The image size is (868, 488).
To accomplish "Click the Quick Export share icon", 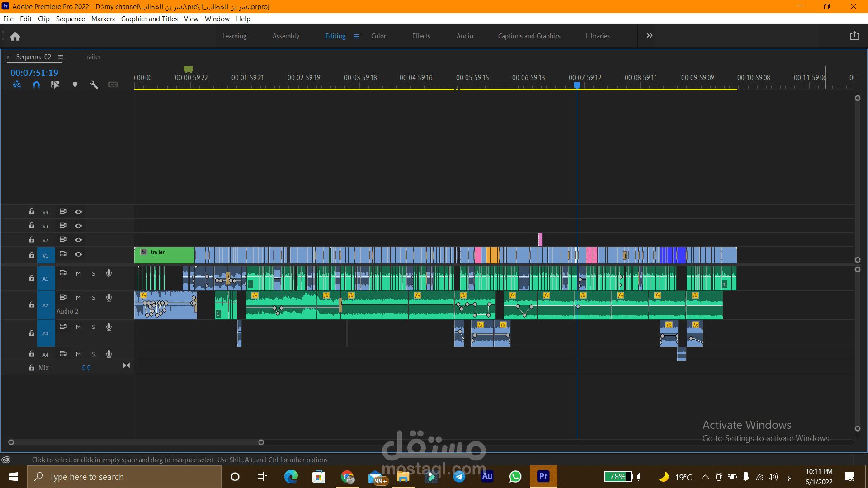I will (x=854, y=36).
